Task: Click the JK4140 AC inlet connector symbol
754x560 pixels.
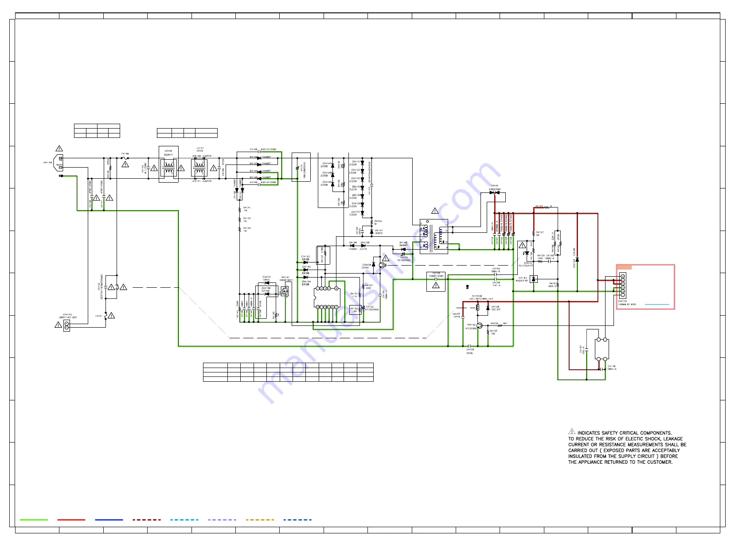Action: [x=59, y=162]
